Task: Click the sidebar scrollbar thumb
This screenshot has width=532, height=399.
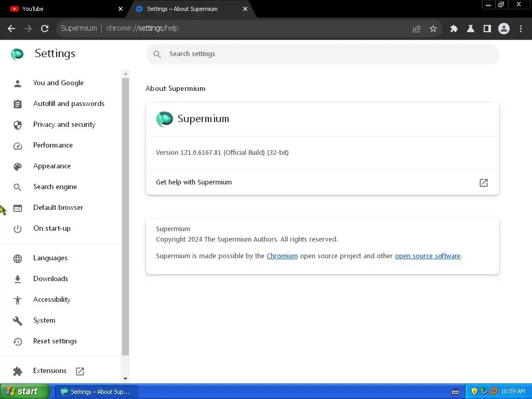Action: tap(126, 217)
